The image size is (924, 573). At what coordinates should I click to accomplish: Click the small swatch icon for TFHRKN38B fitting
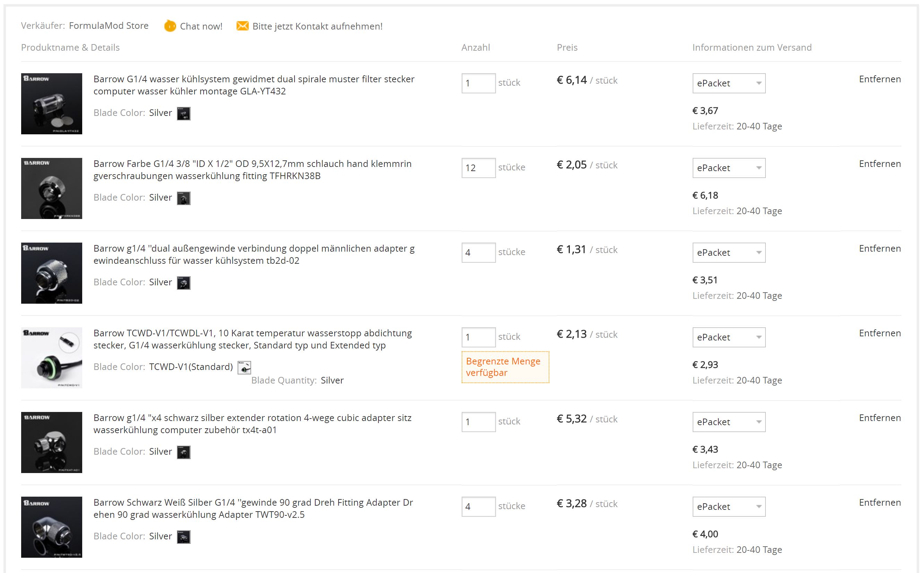pyautogui.click(x=184, y=198)
